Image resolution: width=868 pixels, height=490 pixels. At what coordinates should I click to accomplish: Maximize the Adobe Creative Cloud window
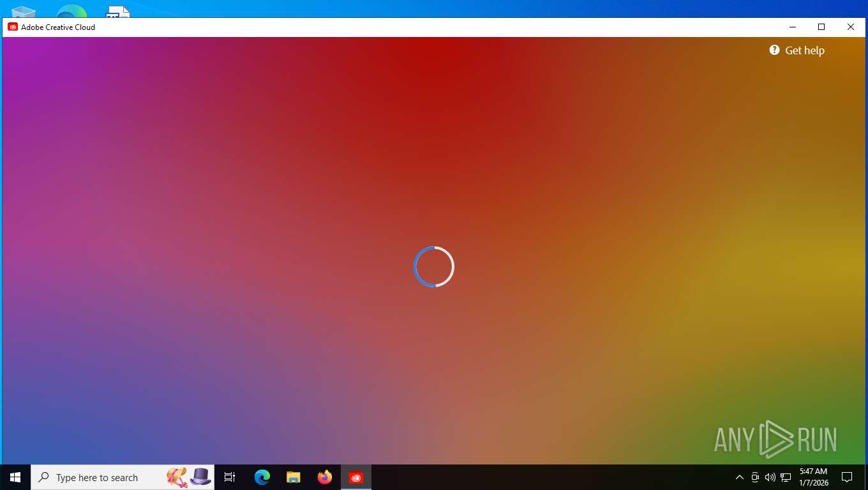(821, 27)
